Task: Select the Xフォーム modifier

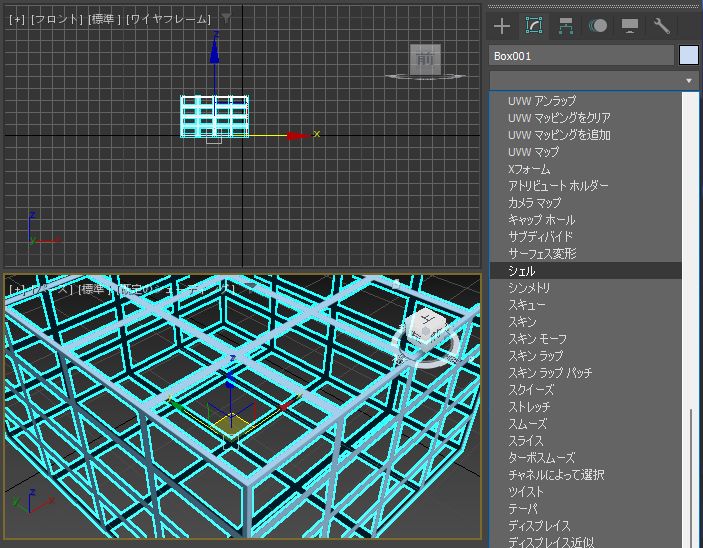Action: click(x=529, y=169)
